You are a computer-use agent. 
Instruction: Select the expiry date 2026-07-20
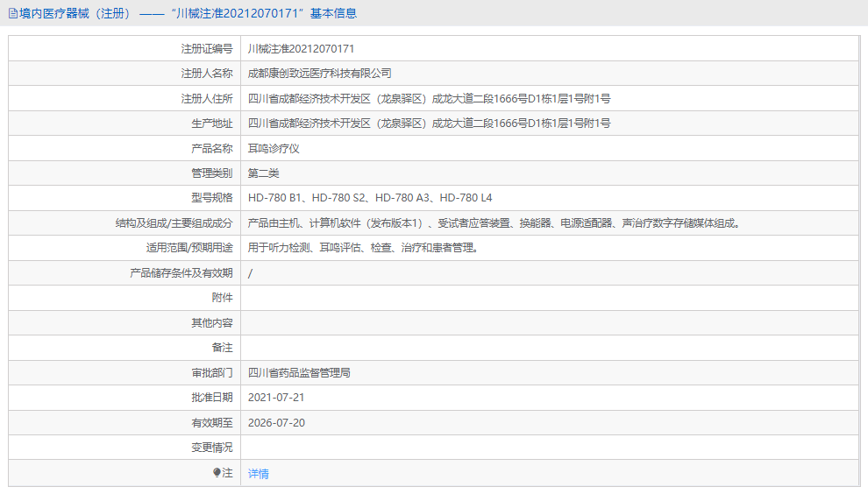coord(276,423)
